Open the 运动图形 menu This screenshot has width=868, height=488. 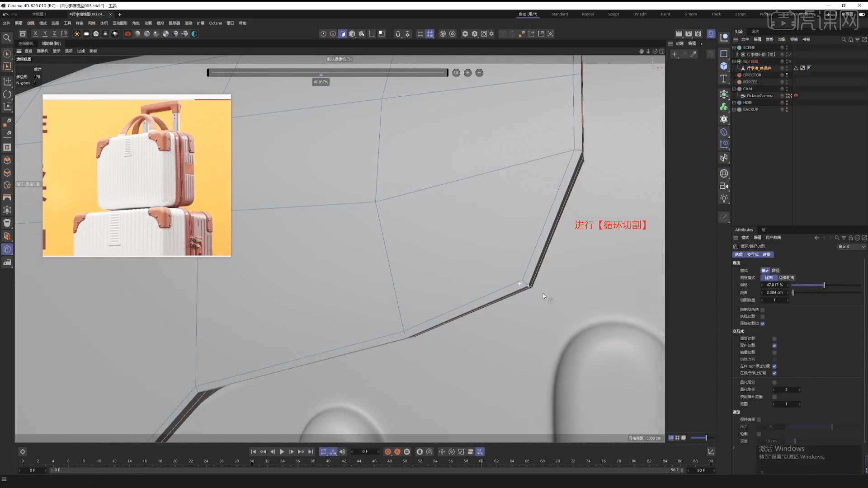click(120, 23)
